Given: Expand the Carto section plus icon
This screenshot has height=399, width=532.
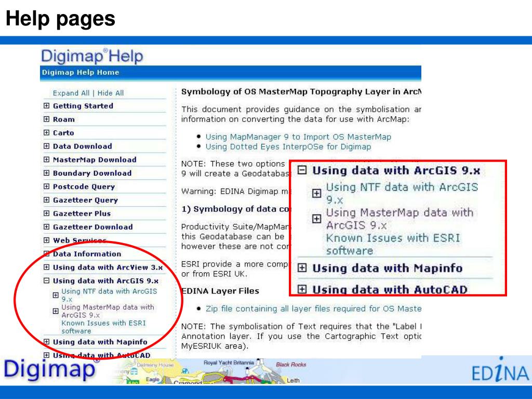Looking at the screenshot, I should tap(46, 132).
